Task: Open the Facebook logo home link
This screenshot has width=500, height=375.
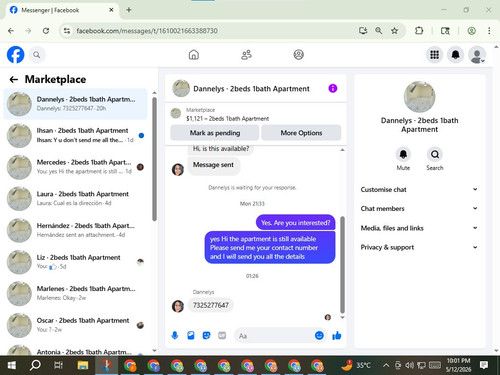Action: coord(16,55)
